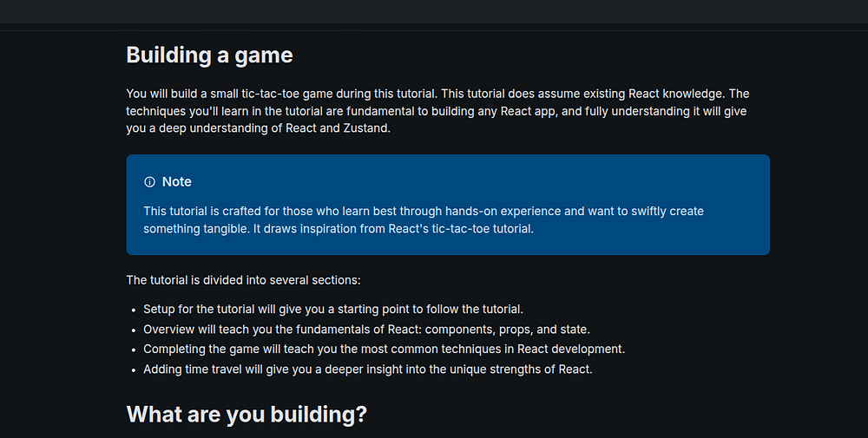This screenshot has width=868, height=438.
Task: Click the bullet before "Completing the game"
Action: 134,350
